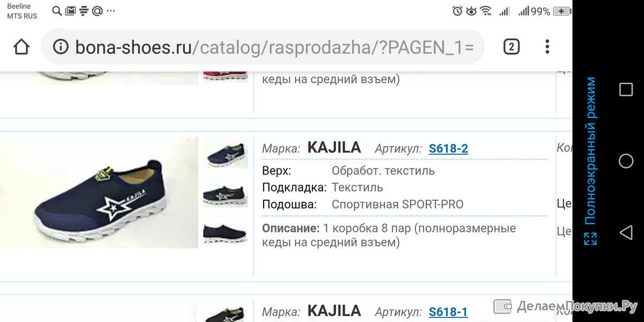Select third small thumbnail of S618-2 shoe
This screenshot has width=644, height=322.
pos(225,232)
